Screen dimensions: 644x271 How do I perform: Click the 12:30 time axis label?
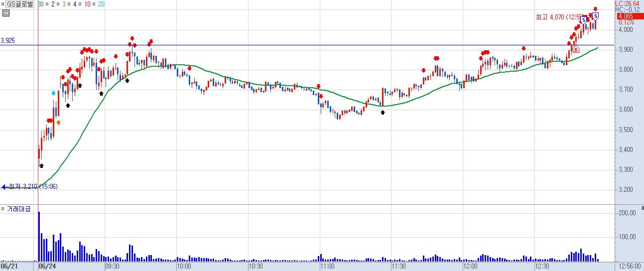click(x=542, y=267)
